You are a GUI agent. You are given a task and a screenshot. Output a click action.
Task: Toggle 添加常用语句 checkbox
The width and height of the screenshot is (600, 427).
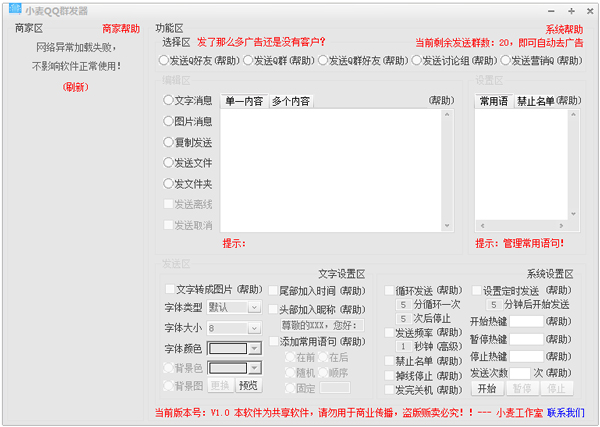coord(274,341)
